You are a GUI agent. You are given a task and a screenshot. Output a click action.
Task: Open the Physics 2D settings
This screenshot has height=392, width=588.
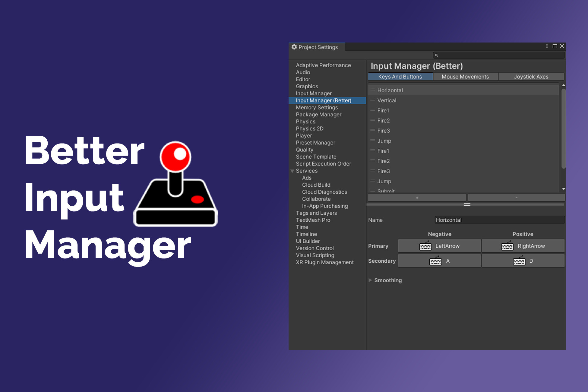(x=309, y=128)
